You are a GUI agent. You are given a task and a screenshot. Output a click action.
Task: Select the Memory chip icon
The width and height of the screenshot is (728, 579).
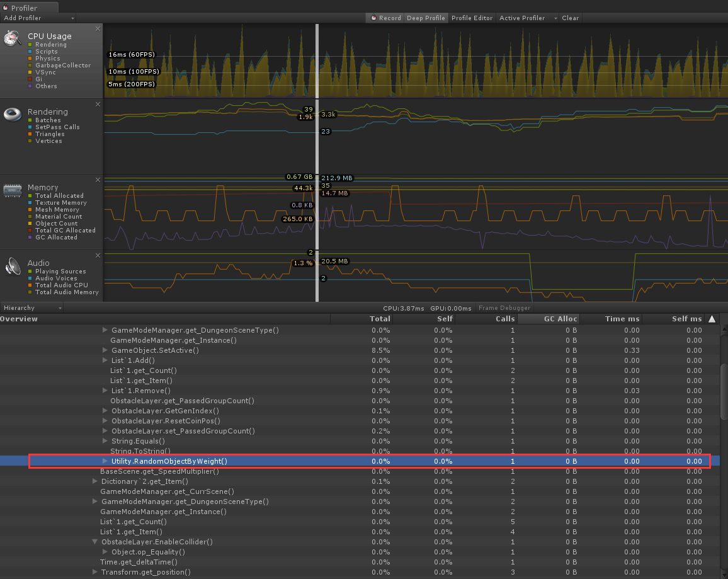click(x=13, y=190)
